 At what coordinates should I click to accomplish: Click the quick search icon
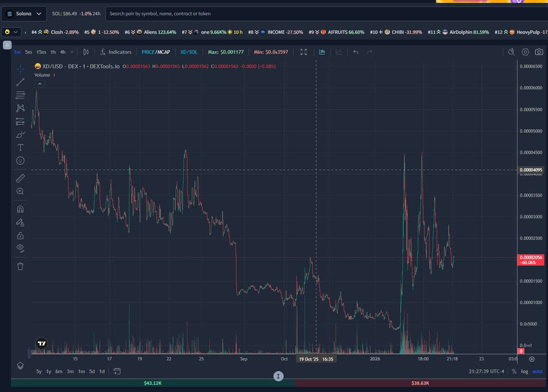[512, 52]
